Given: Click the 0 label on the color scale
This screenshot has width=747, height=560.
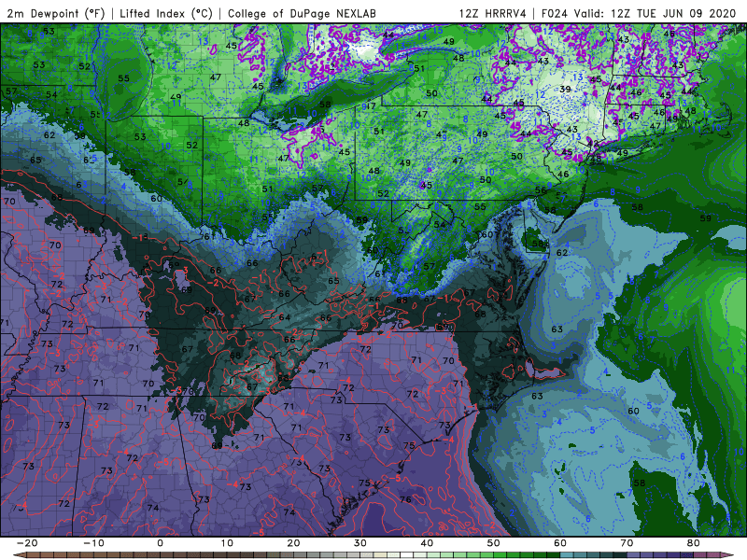Looking at the screenshot, I should (x=160, y=543).
